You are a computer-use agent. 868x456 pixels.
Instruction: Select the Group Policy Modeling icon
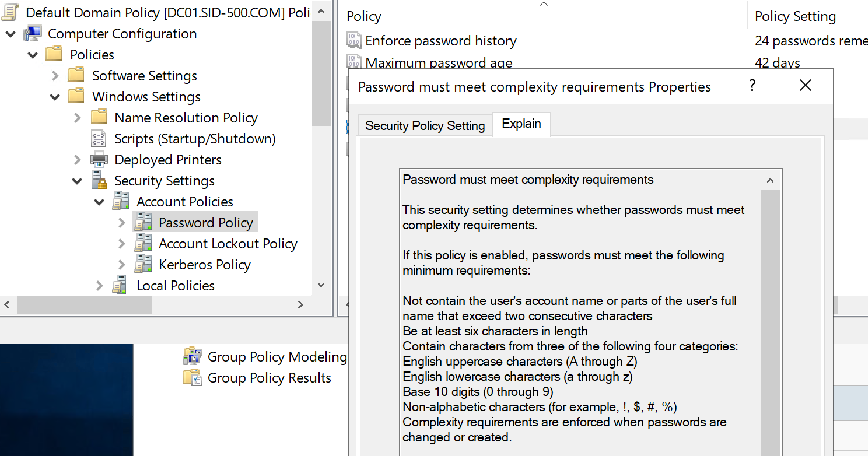[193, 356]
